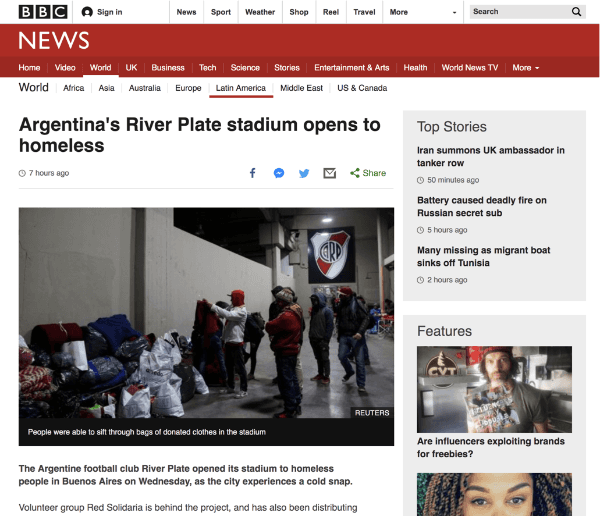Click the River Plate stadium article photo
The image size is (600, 516).
point(206,313)
